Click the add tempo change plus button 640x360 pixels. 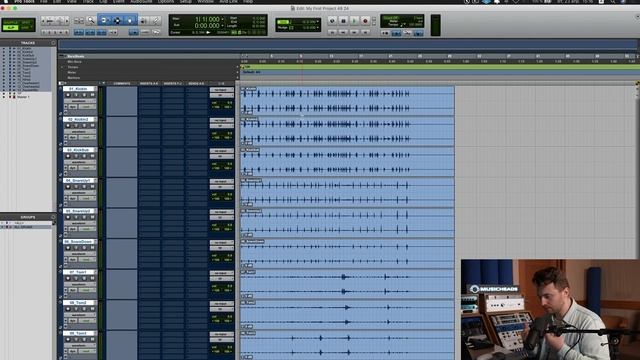click(238, 67)
